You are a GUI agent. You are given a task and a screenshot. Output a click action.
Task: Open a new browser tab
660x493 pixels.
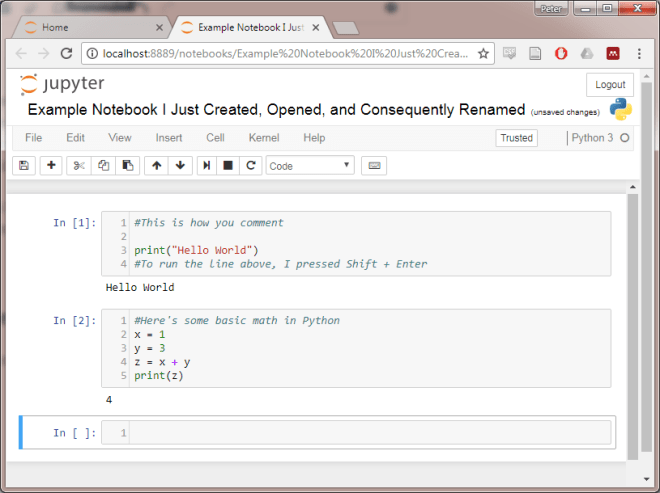(x=346, y=28)
